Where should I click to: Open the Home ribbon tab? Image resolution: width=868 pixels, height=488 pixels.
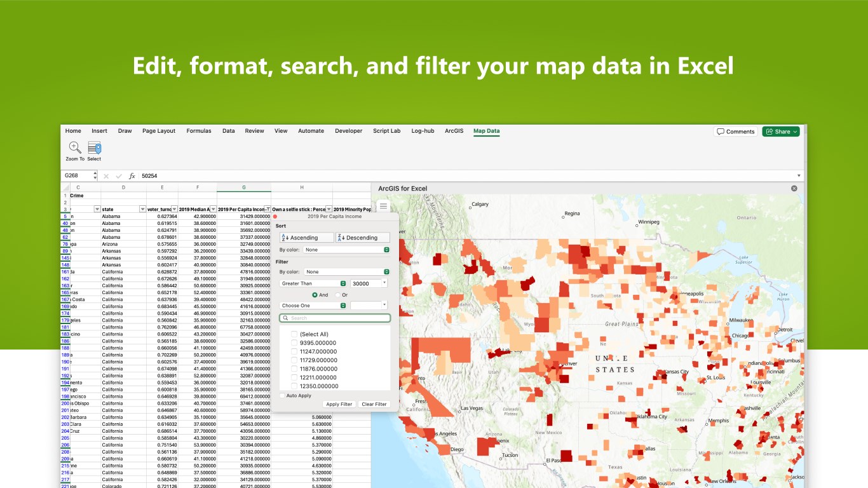click(73, 131)
